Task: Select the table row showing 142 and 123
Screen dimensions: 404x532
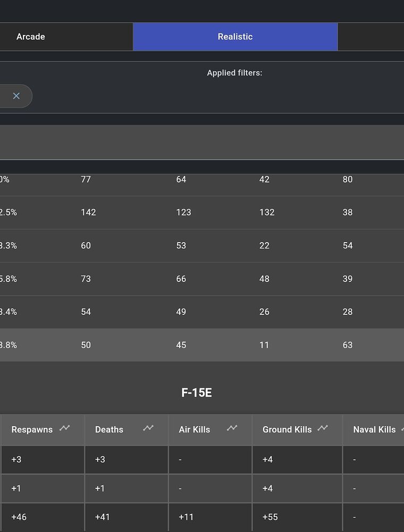Action: coord(202,212)
